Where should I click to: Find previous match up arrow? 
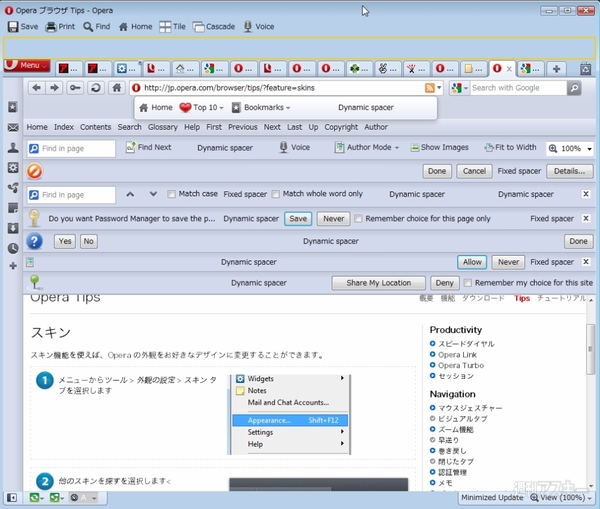(x=130, y=194)
